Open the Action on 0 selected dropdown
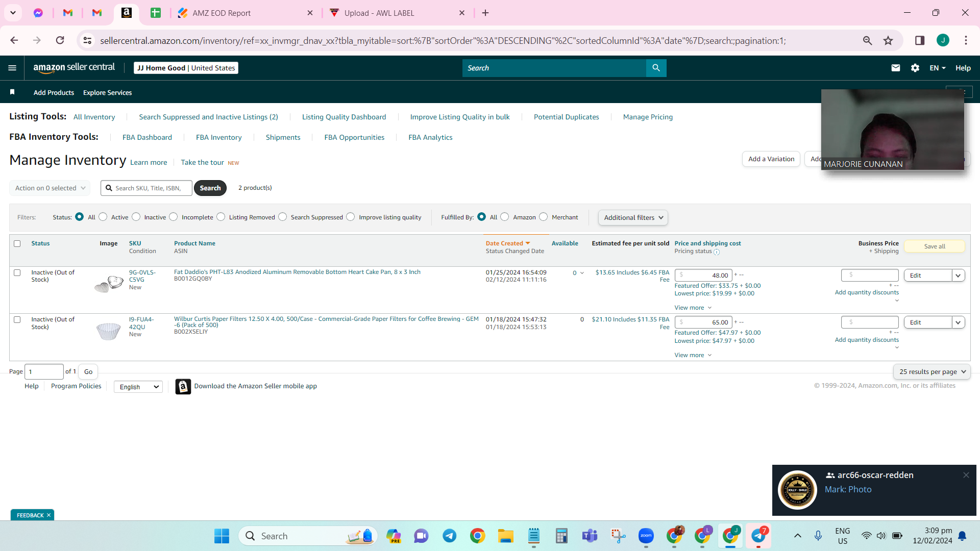This screenshot has width=980, height=551. pyautogui.click(x=50, y=188)
